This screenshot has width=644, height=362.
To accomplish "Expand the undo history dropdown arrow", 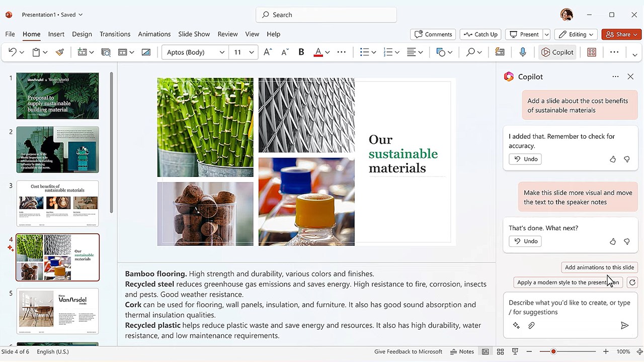I will click(x=22, y=52).
